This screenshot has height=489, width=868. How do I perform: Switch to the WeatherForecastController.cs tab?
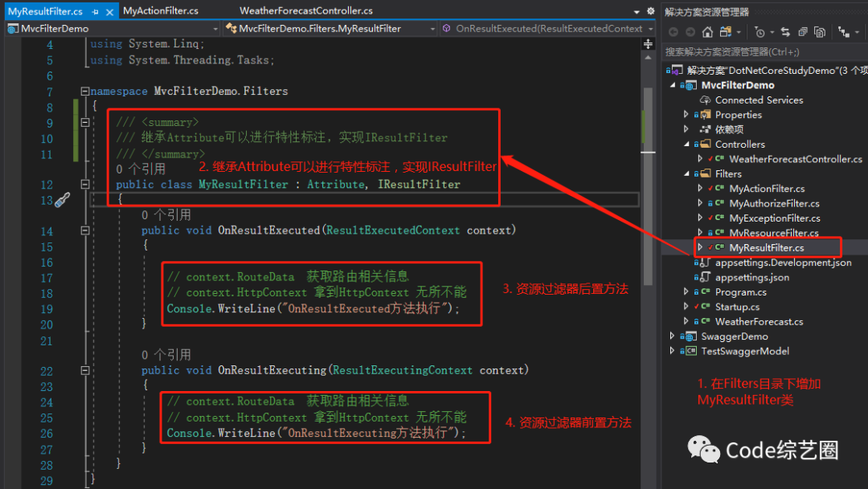coord(306,10)
